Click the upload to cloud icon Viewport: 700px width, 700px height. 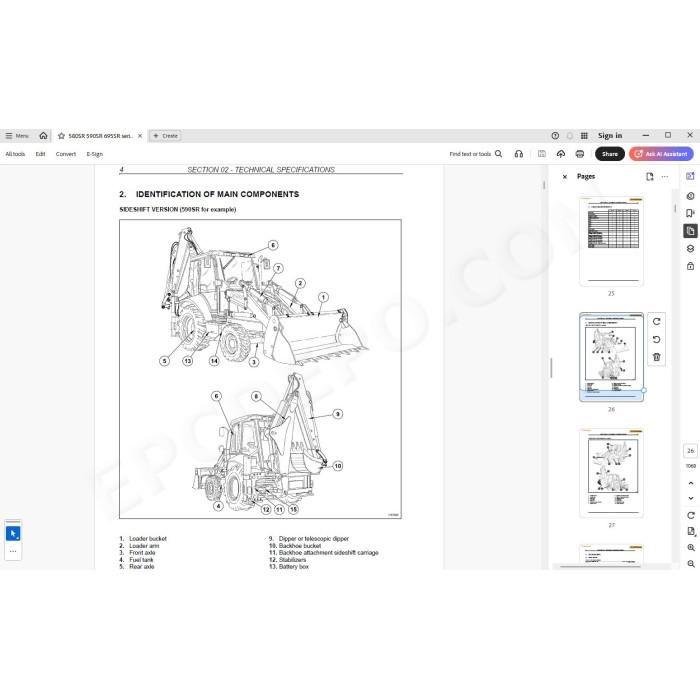coord(561,154)
